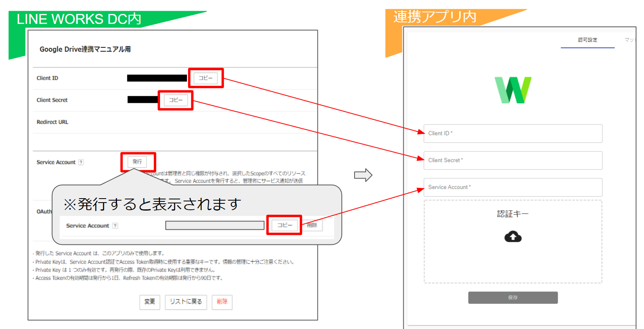Click the cloud upload icon for 認証キー
Image resolution: width=644 pixels, height=329 pixels.
click(513, 236)
